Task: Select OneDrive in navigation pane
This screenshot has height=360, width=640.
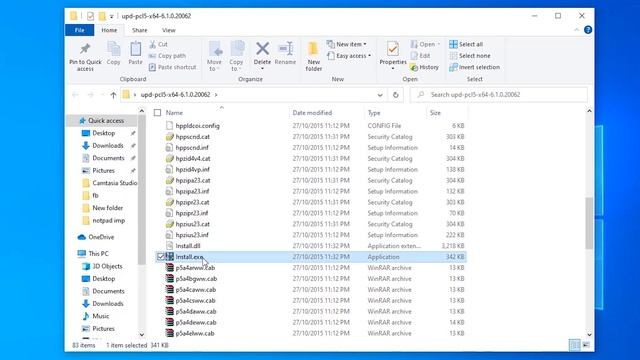Action: click(101, 237)
